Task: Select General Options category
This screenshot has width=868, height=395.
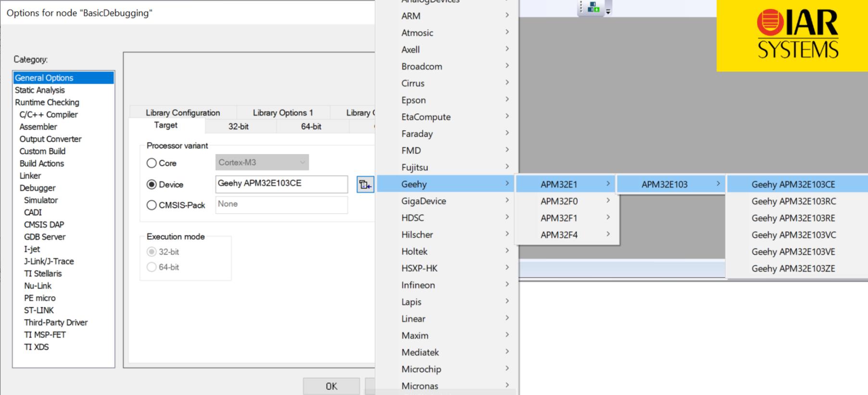Action: [63, 78]
